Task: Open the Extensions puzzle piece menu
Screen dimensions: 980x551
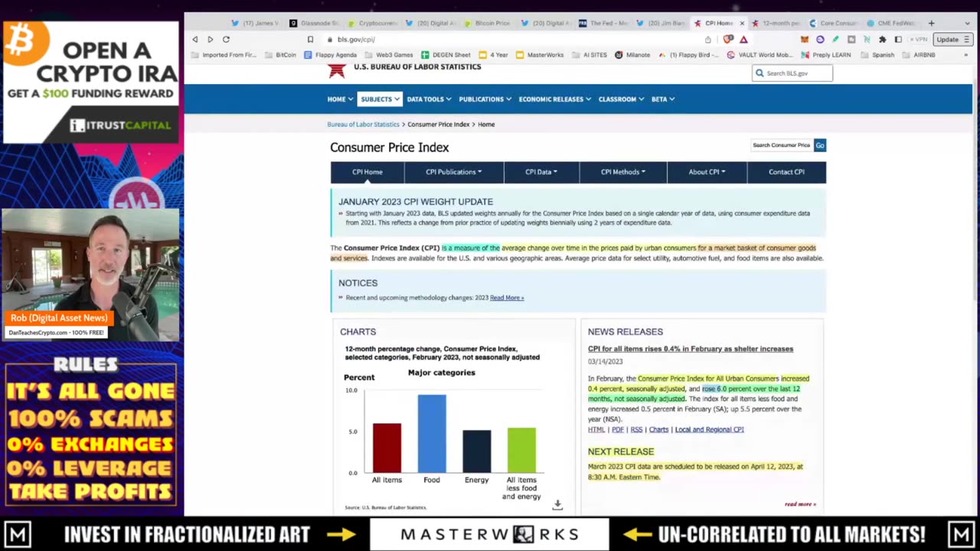Action: [882, 39]
